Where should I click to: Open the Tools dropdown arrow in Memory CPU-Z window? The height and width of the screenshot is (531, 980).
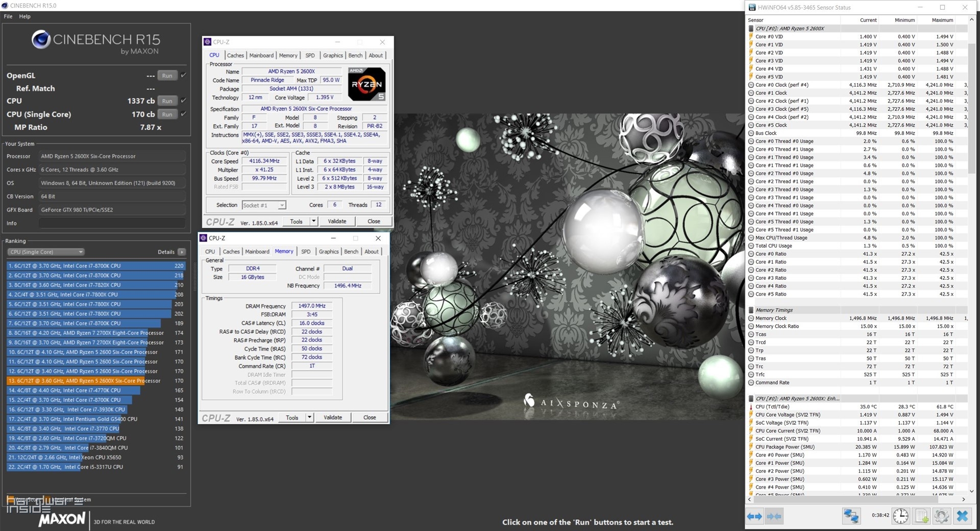click(309, 418)
